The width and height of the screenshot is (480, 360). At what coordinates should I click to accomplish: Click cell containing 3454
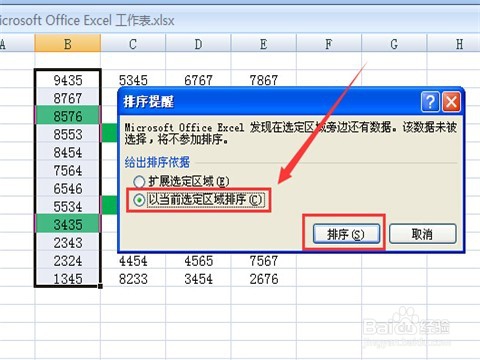point(198,278)
